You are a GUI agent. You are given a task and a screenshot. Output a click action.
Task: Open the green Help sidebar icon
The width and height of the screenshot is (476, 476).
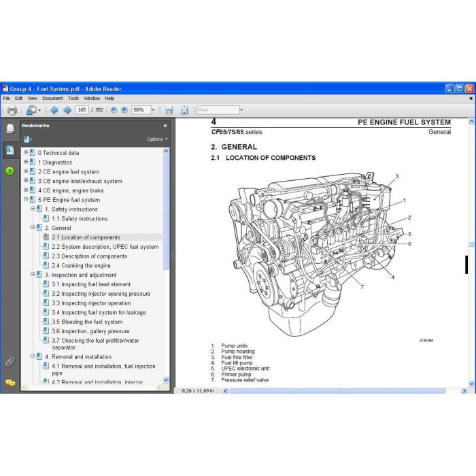tap(10, 171)
